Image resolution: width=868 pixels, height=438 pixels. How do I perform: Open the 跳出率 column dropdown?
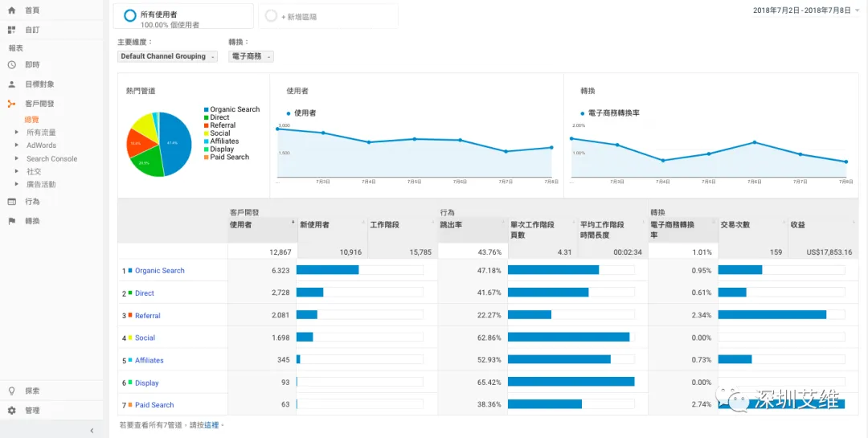point(503,222)
